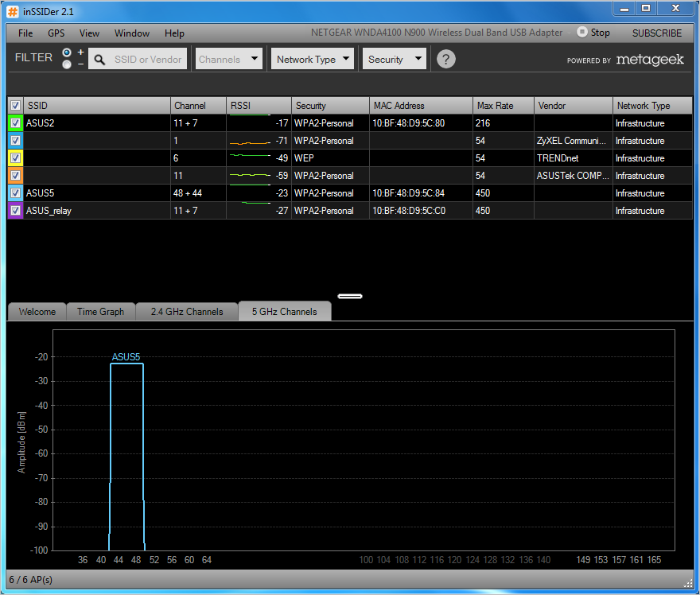Click the RSSI value -17
Image resolution: width=700 pixels, height=595 pixels.
(282, 122)
